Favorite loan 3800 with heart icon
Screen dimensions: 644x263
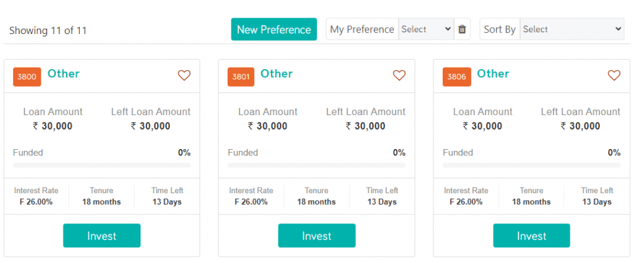(184, 76)
